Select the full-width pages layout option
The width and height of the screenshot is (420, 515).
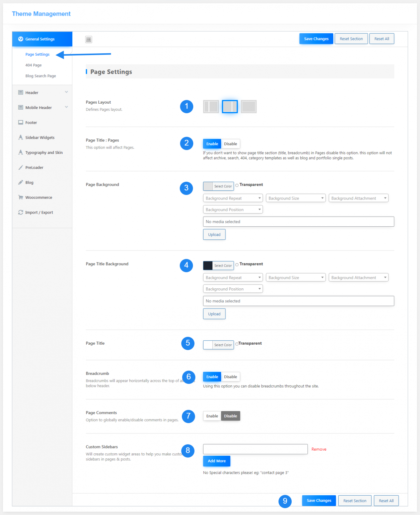248,106
